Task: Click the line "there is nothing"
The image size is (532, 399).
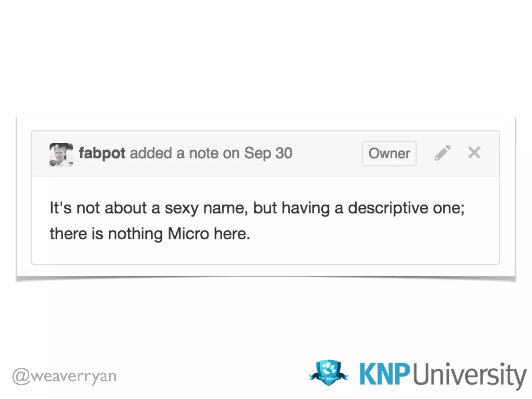Action: [x=107, y=234]
